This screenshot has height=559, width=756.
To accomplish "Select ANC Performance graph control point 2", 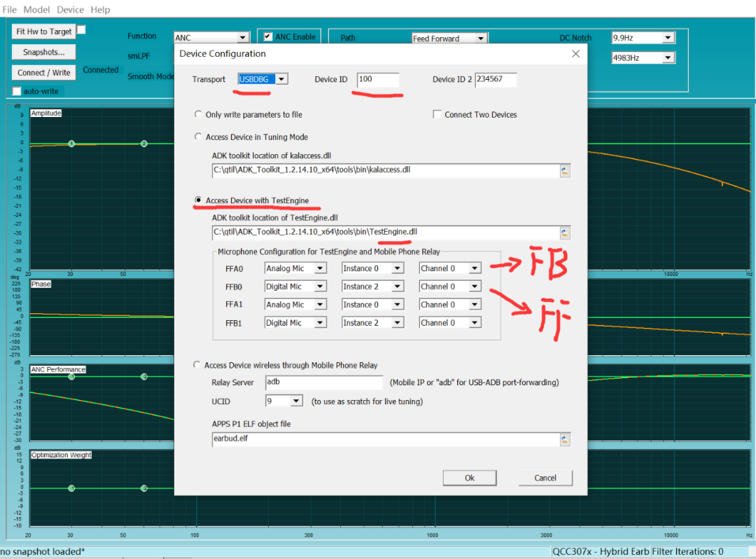I will [143, 376].
